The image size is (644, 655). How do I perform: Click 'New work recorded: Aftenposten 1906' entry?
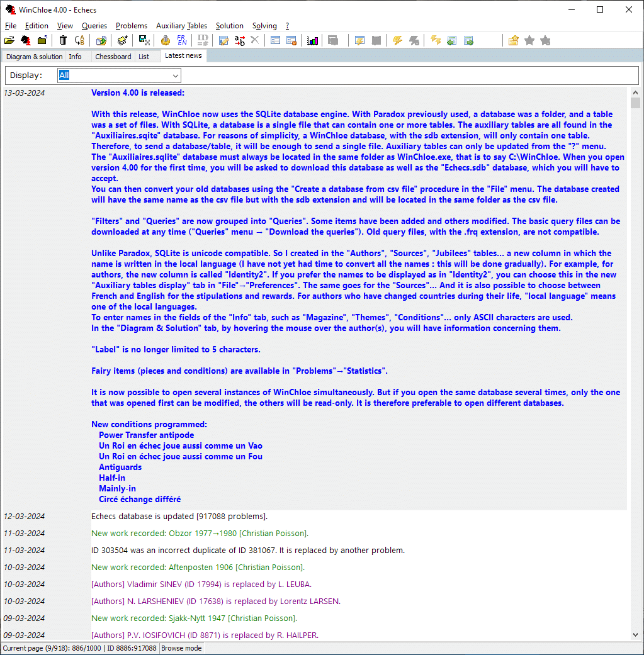[x=198, y=568]
